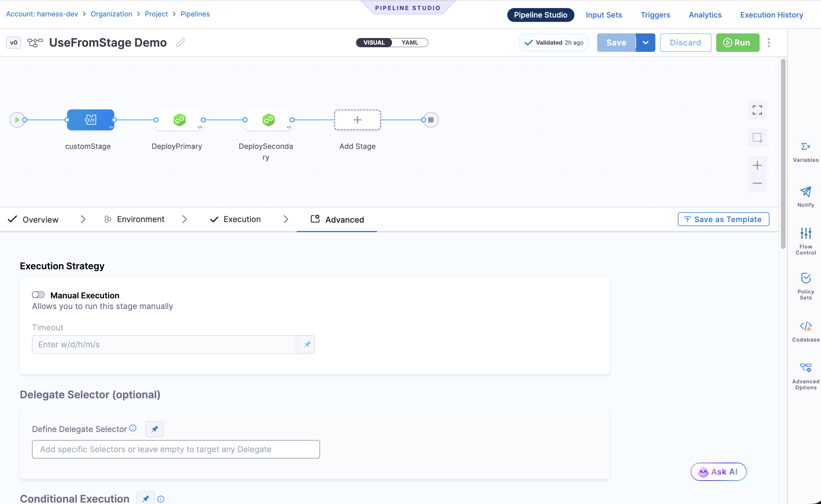Select the customStage node
The width and height of the screenshot is (821, 504).
click(x=90, y=120)
